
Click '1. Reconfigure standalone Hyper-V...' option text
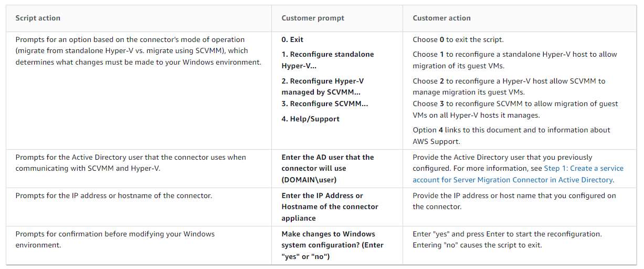click(x=328, y=60)
